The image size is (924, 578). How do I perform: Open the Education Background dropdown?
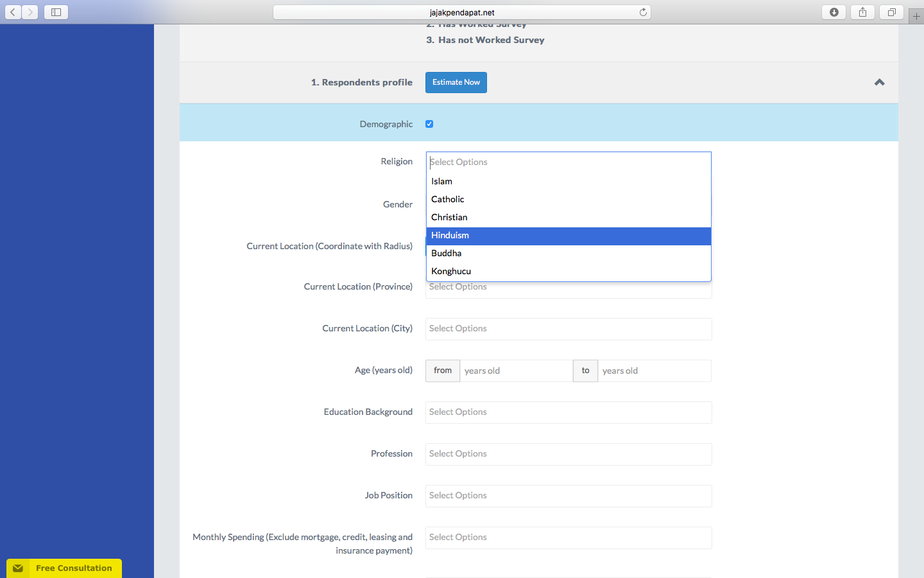pos(569,412)
